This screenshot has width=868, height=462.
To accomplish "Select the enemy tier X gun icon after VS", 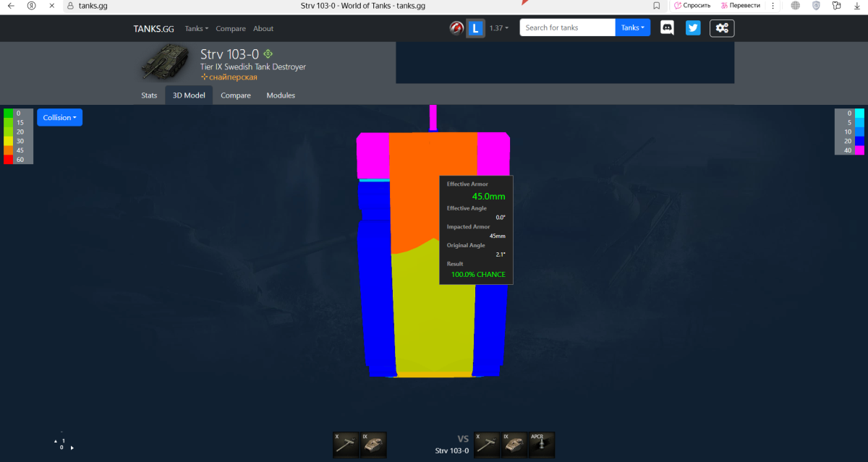I will pos(488,443).
